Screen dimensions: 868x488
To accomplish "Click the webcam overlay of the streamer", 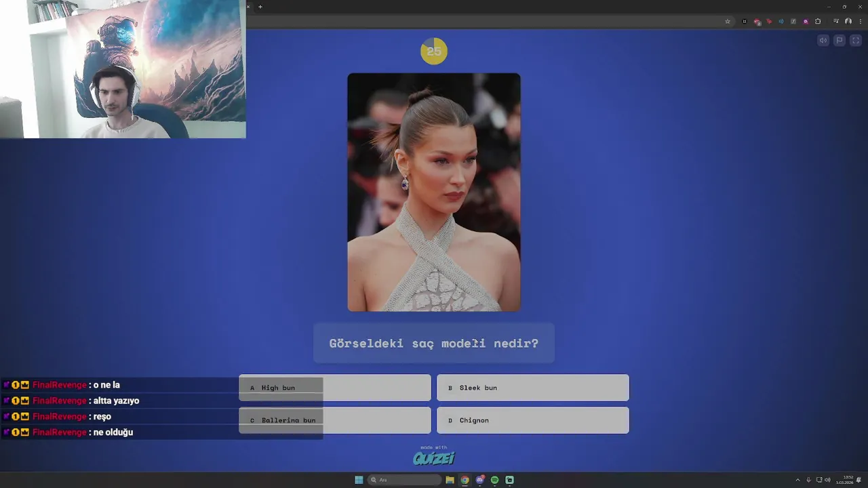I will point(123,69).
